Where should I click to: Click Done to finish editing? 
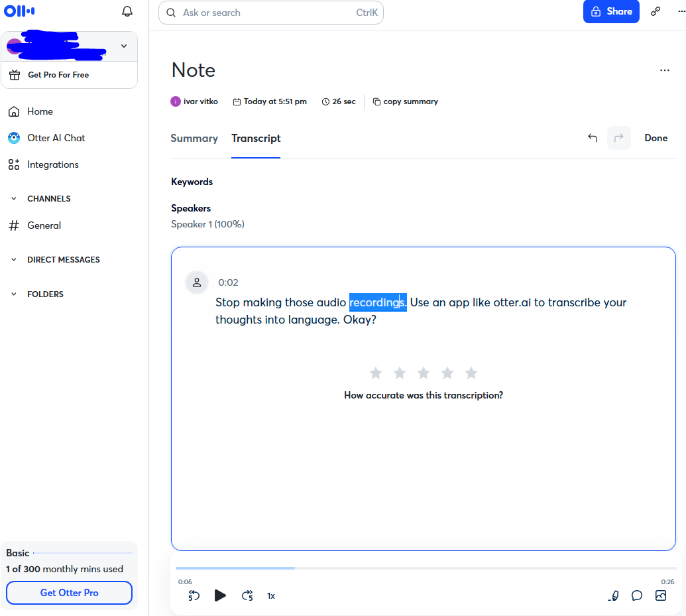pos(656,138)
